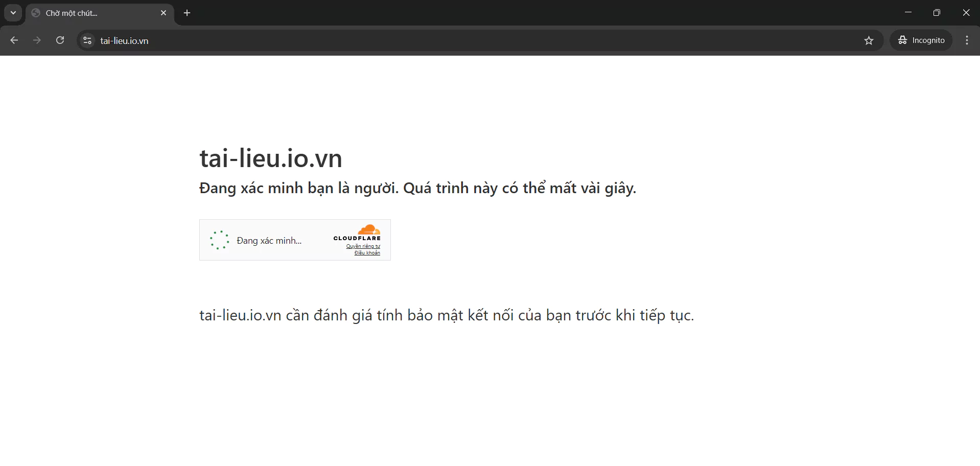Open the tab search dropdown
This screenshot has width=980, height=466.
(x=13, y=13)
